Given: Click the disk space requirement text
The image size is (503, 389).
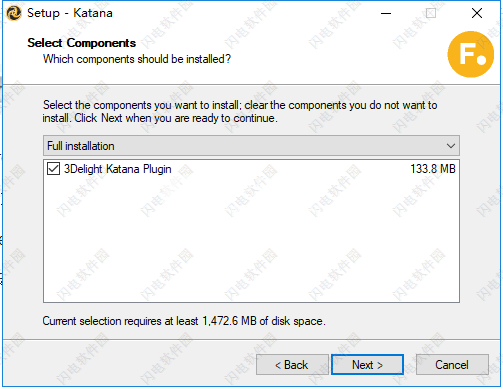Looking at the screenshot, I should tap(184, 321).
